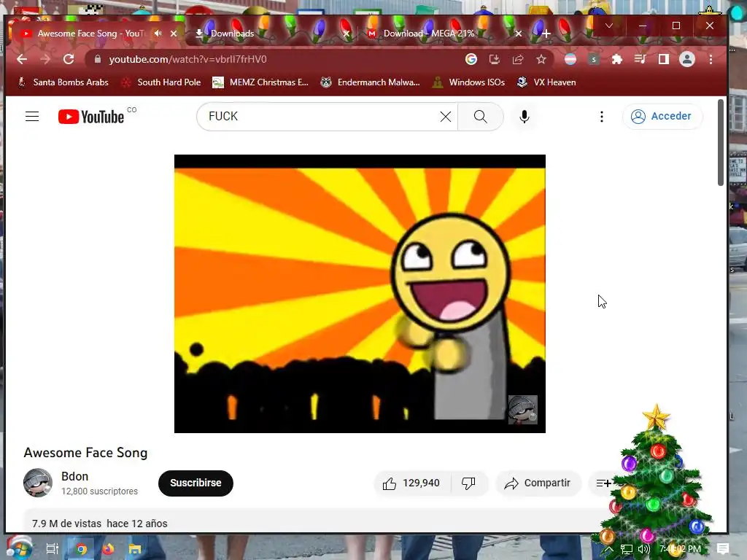The image size is (747, 560).
Task: Open Bdon channel avatar
Action: coord(38,483)
